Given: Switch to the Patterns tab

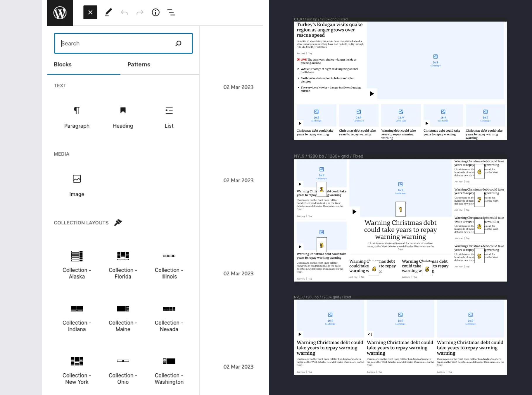Looking at the screenshot, I should click(139, 64).
